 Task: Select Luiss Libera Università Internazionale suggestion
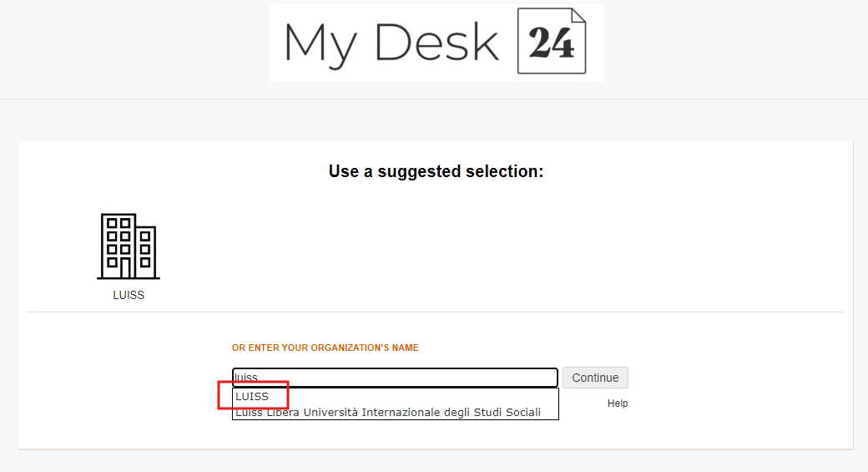(388, 412)
